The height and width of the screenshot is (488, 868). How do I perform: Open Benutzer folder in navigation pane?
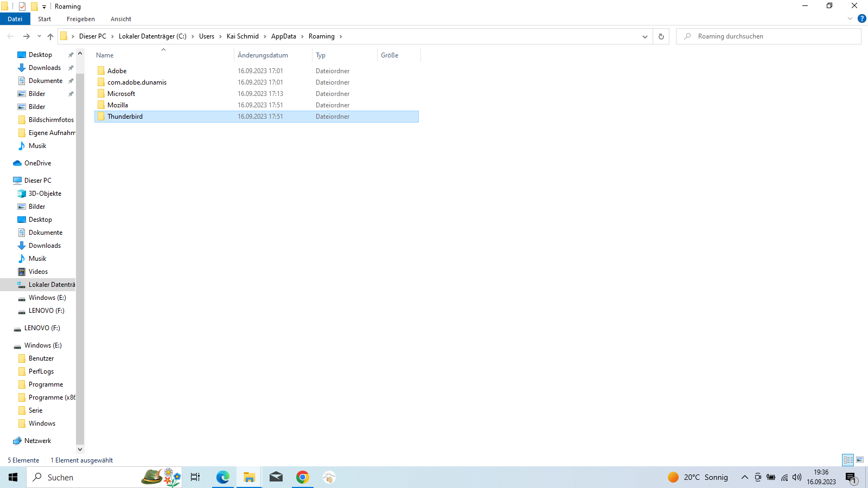(x=41, y=358)
